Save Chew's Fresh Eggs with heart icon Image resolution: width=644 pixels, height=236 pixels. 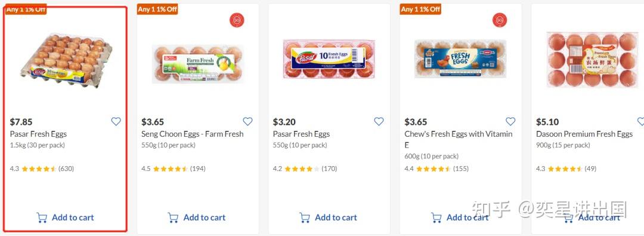pyautogui.click(x=510, y=121)
